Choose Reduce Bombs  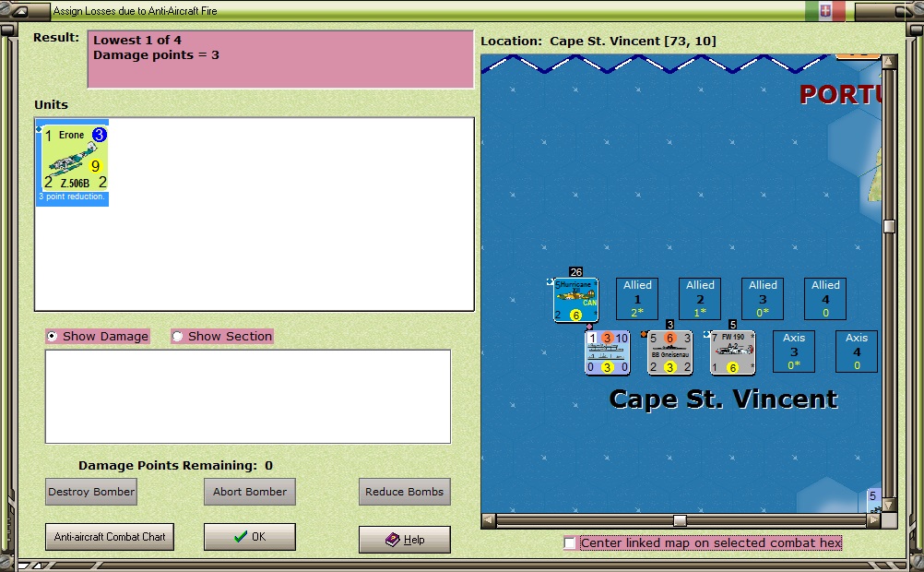pyautogui.click(x=404, y=492)
